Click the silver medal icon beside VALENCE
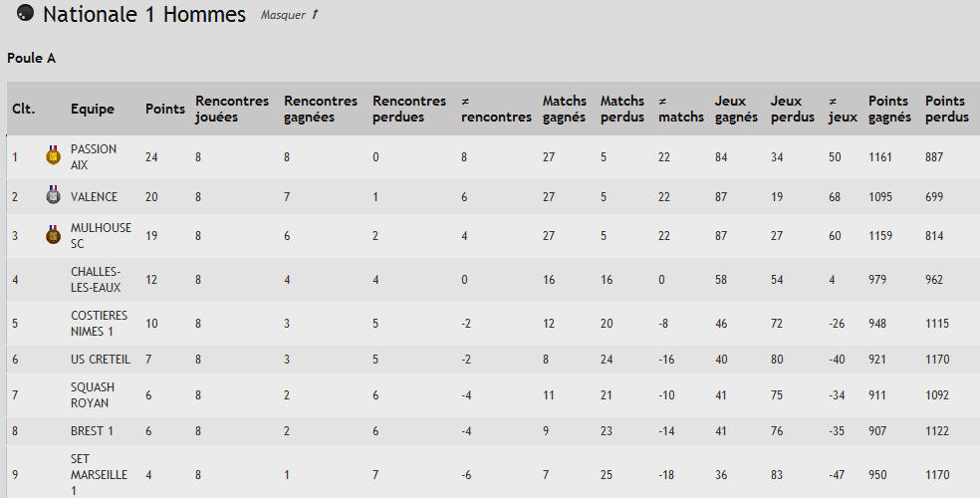 pyautogui.click(x=53, y=195)
